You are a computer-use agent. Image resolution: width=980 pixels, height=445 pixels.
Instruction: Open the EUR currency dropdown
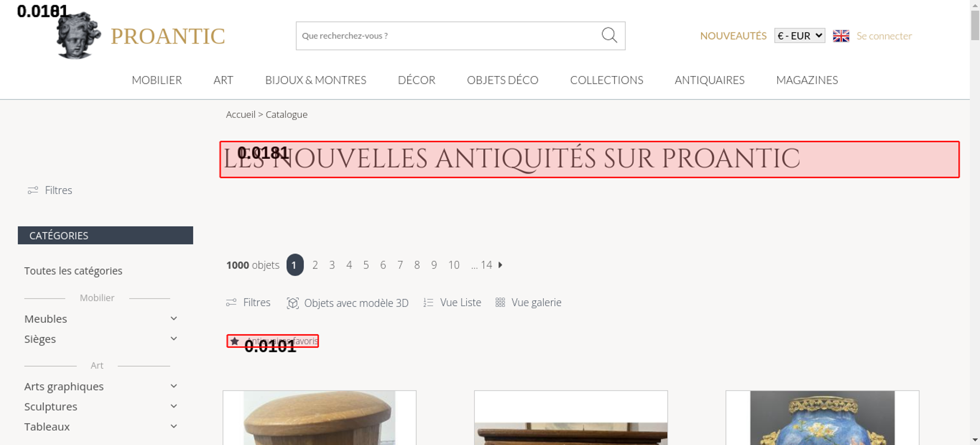(x=800, y=36)
